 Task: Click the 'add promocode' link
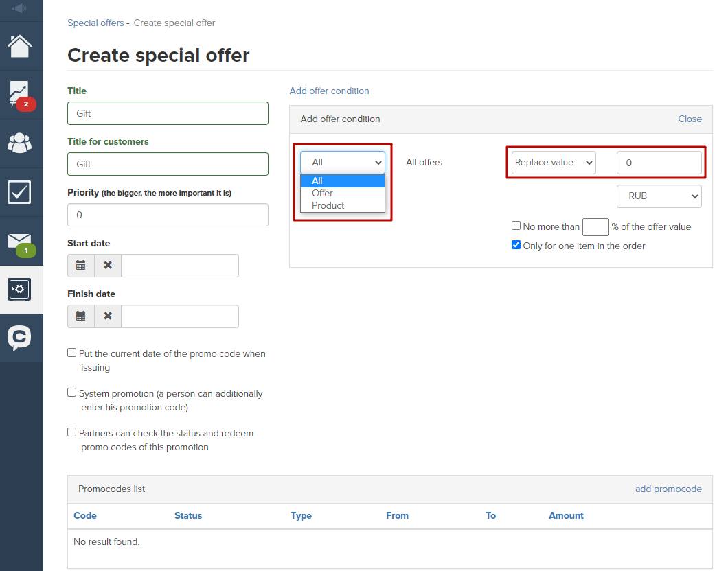(x=668, y=489)
